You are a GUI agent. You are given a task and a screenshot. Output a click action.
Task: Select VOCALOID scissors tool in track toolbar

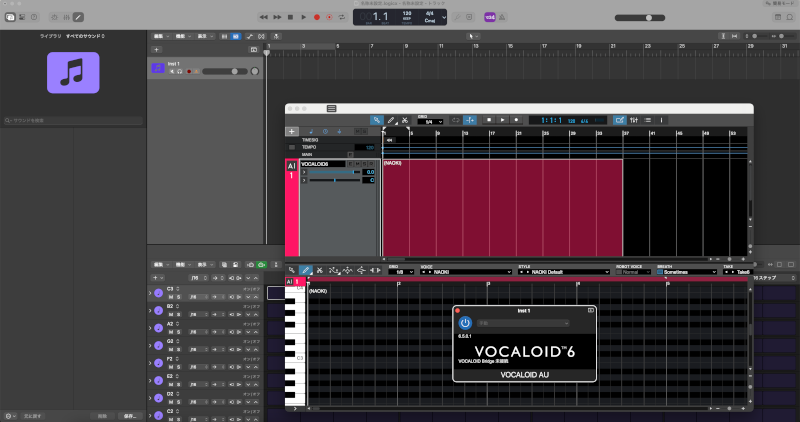[405, 120]
